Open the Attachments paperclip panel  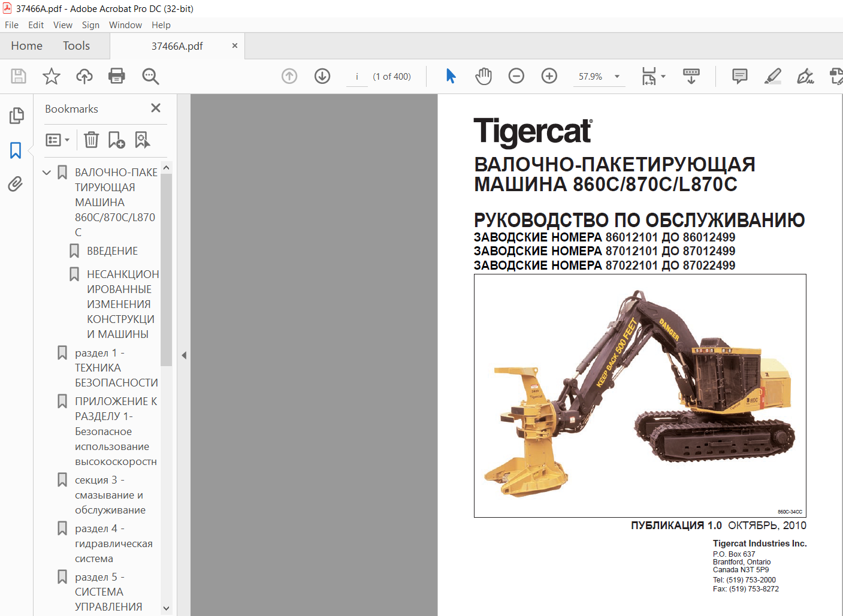(16, 183)
